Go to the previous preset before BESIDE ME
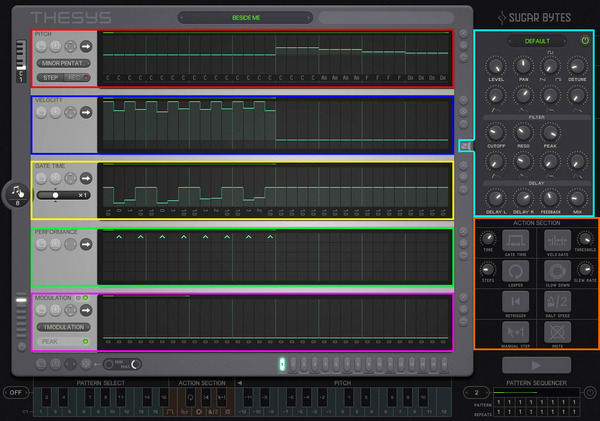600x421 pixels. [x=181, y=18]
